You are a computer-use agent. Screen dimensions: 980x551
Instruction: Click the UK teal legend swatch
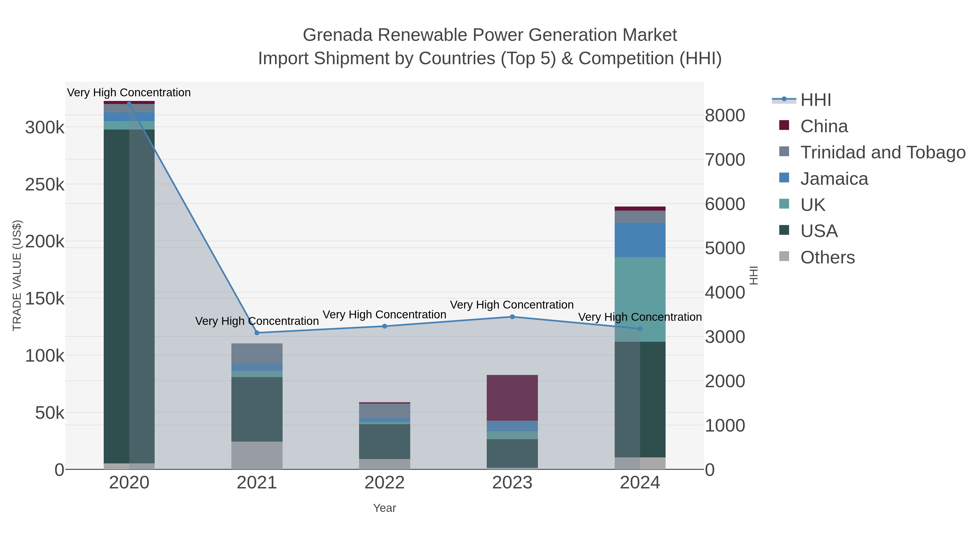click(784, 204)
